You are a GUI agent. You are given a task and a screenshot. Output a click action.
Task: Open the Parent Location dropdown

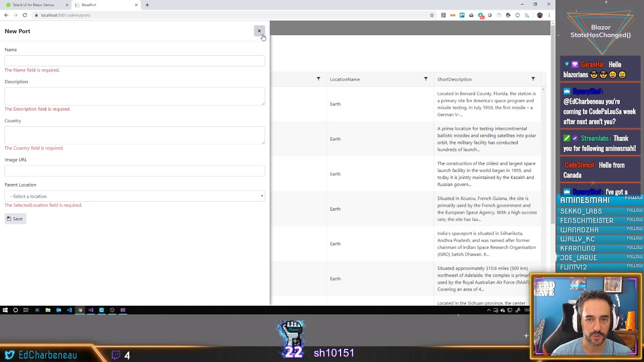pos(134,196)
